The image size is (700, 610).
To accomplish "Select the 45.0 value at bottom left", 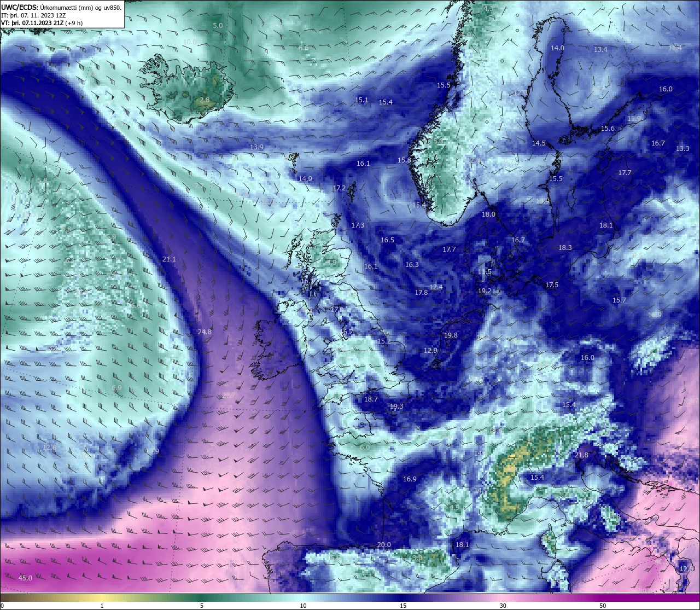I will click(26, 578).
